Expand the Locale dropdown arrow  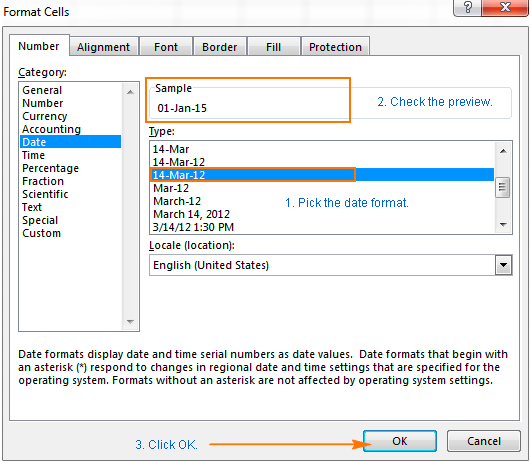pyautogui.click(x=503, y=265)
